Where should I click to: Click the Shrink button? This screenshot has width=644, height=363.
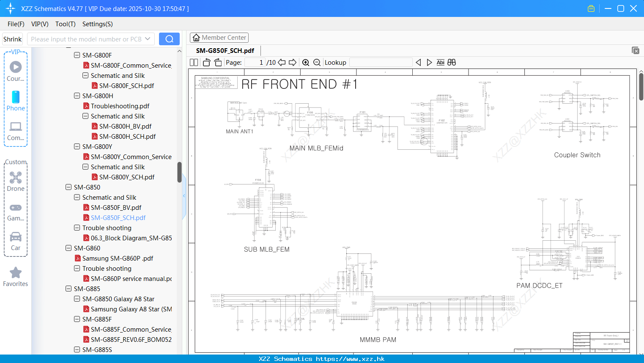coord(13,39)
